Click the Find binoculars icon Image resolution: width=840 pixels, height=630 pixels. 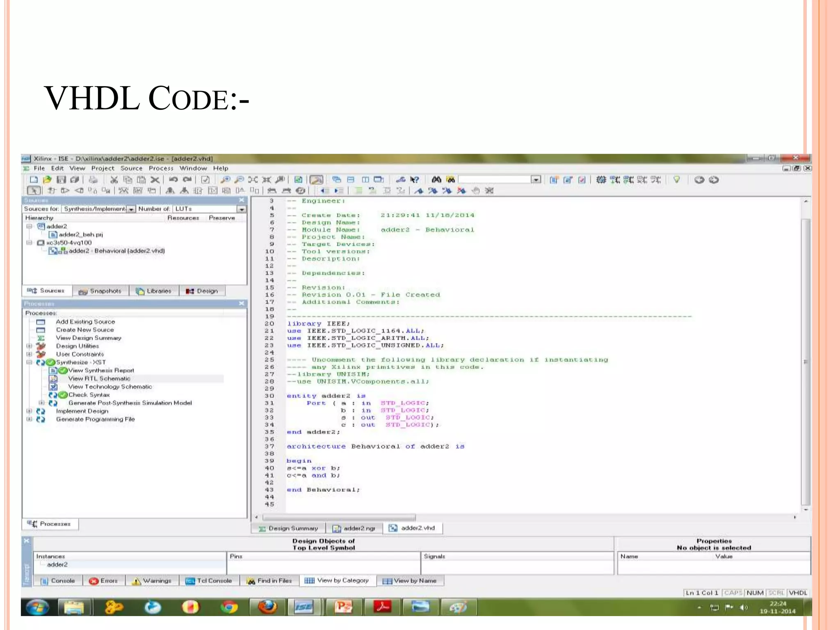point(436,180)
